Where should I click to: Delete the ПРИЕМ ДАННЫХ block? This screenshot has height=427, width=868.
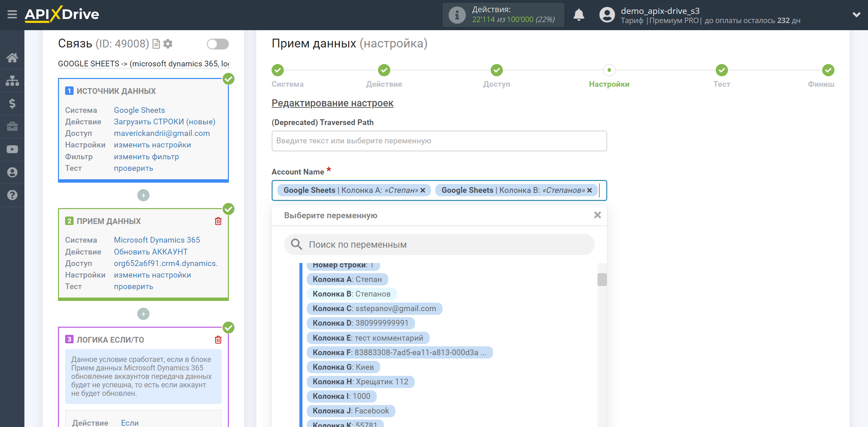(218, 221)
